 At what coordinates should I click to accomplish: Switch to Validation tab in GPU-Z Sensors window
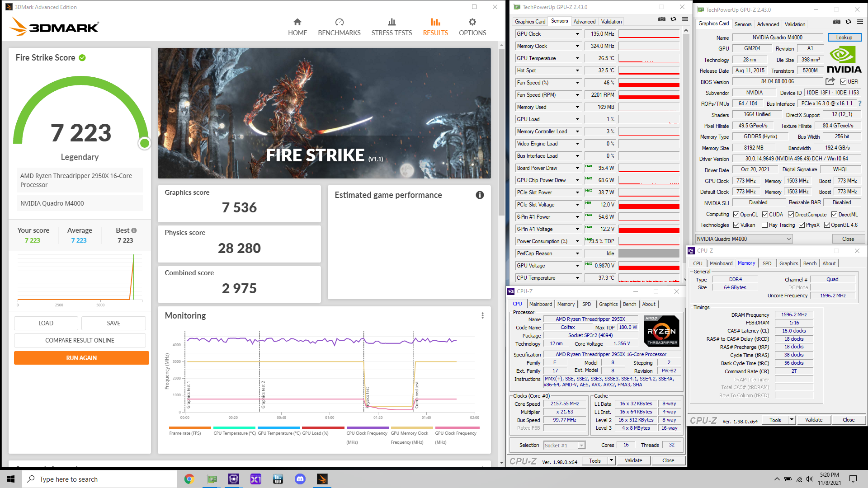tap(611, 22)
